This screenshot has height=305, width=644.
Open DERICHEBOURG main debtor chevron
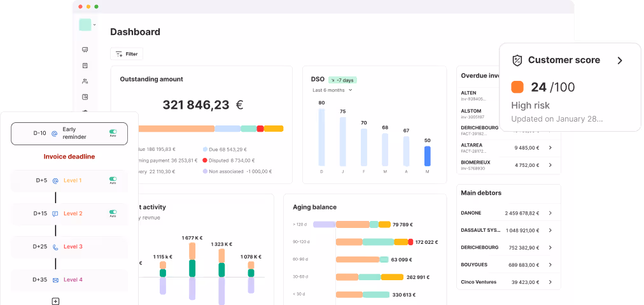point(550,248)
